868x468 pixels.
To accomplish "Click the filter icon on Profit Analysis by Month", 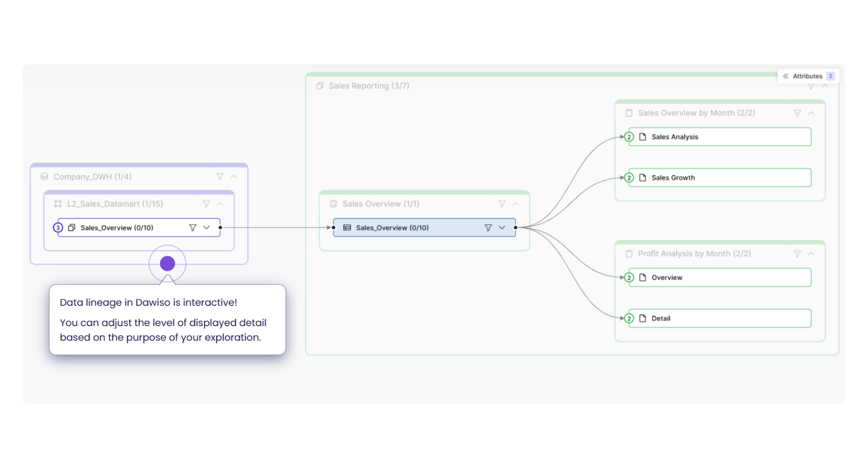I will click(797, 254).
